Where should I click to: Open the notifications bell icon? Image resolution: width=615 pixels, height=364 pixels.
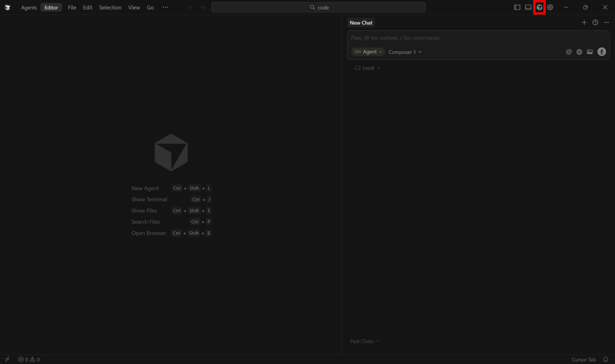tap(605, 359)
